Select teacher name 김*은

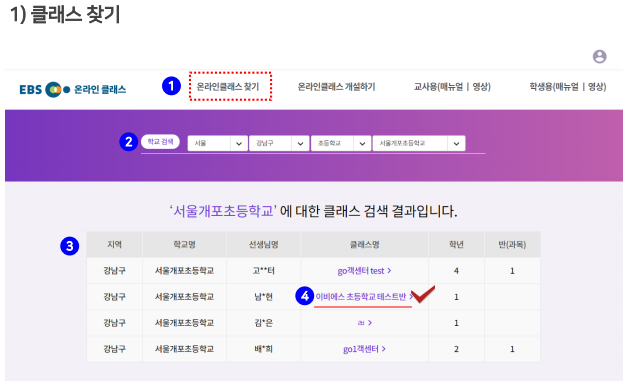pyautogui.click(x=264, y=323)
